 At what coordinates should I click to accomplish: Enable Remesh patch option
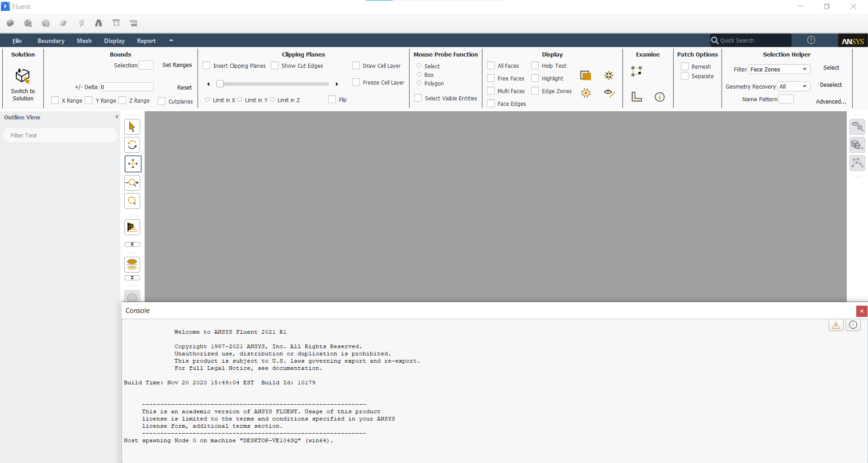pyautogui.click(x=685, y=66)
